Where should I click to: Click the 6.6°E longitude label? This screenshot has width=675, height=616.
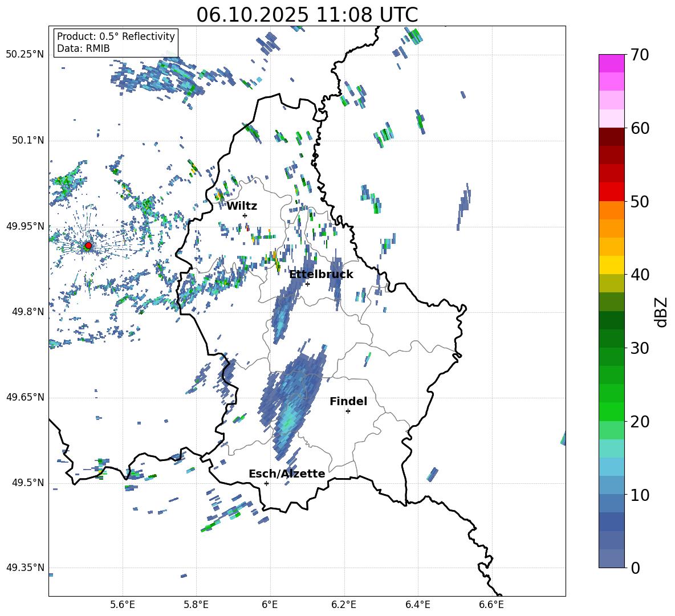coord(491,605)
